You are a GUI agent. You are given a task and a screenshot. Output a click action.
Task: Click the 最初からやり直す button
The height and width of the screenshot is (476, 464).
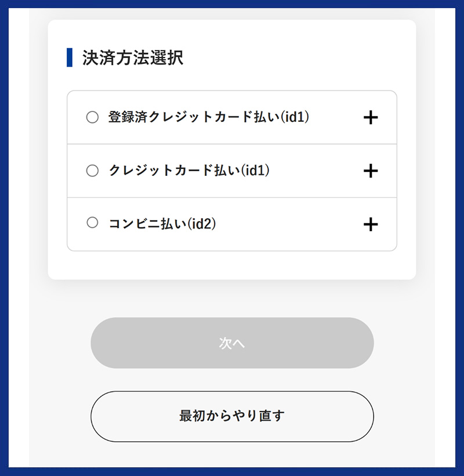click(232, 416)
